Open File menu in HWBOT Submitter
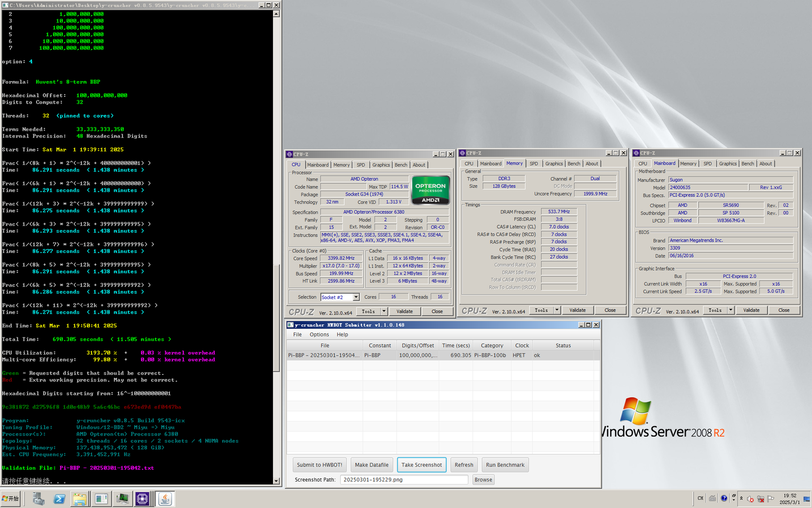This screenshot has width=812, height=508. (297, 334)
